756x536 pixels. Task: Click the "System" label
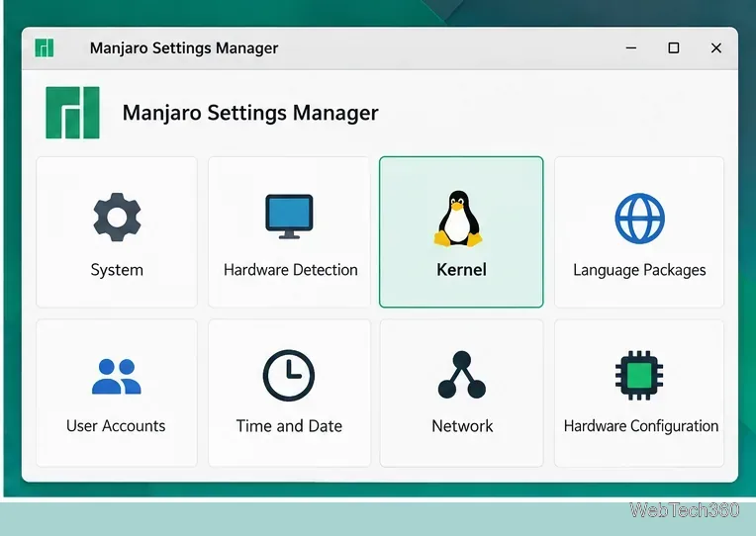click(117, 270)
